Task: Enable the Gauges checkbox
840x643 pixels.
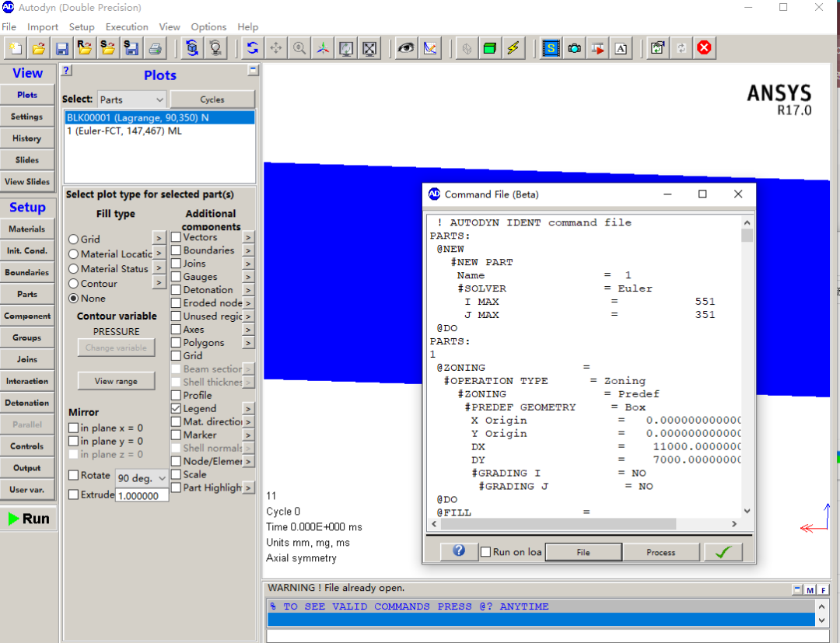Action: tap(176, 276)
